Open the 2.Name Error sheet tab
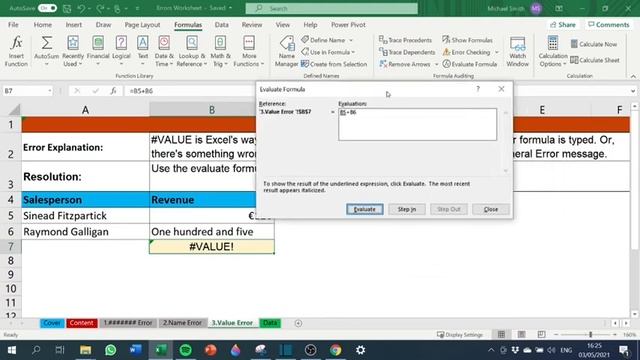The height and width of the screenshot is (360, 640). (x=182, y=323)
